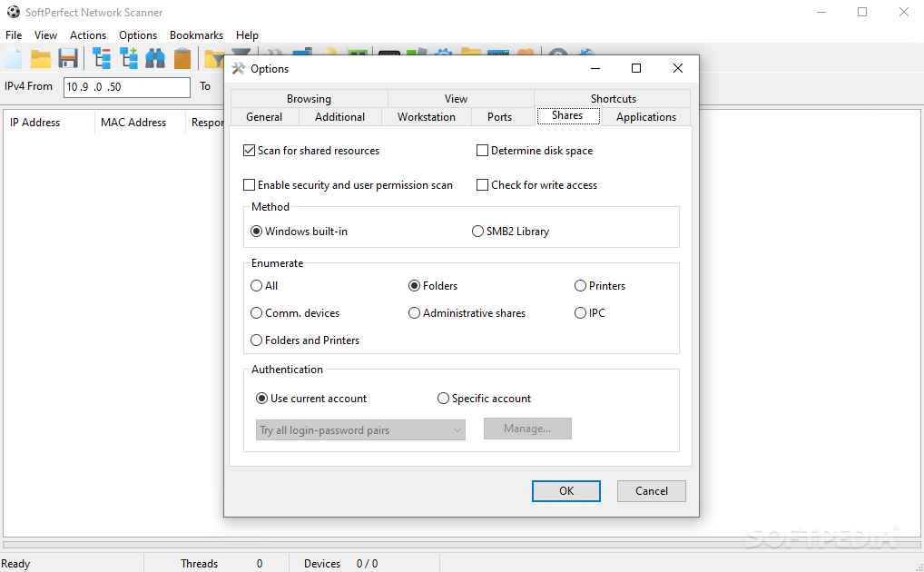Open the Applications tab
This screenshot has width=924, height=572.
[646, 117]
